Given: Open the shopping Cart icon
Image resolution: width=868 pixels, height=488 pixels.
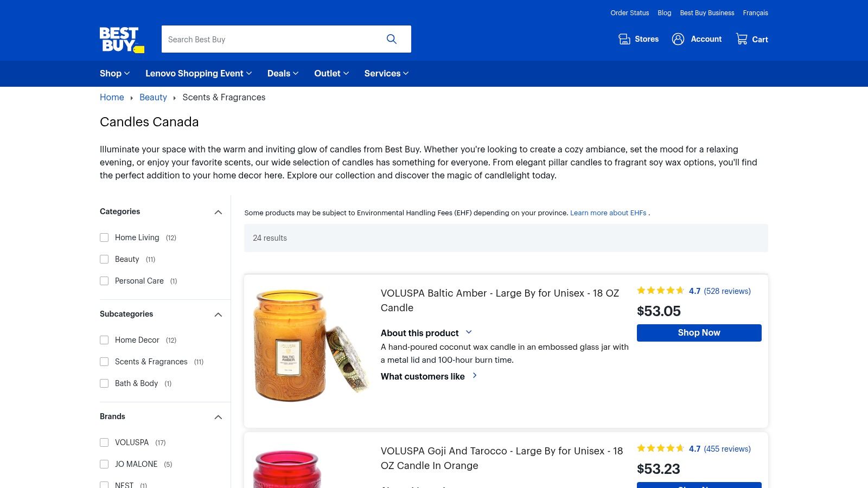Looking at the screenshot, I should pos(742,39).
